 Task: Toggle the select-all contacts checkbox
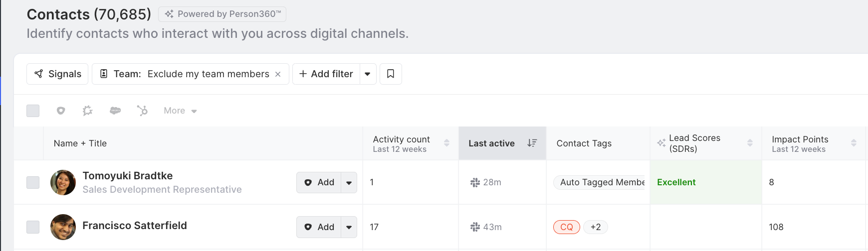[x=33, y=111]
